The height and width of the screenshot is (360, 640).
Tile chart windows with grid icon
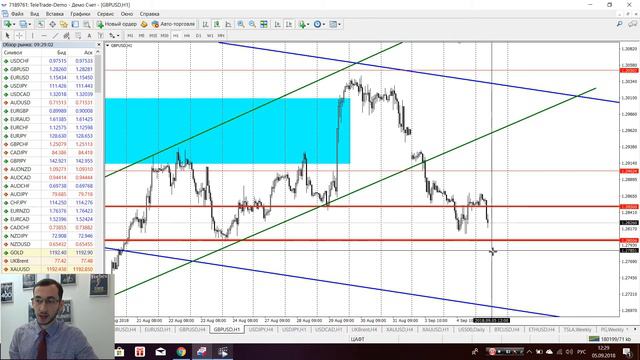[x=264, y=24]
